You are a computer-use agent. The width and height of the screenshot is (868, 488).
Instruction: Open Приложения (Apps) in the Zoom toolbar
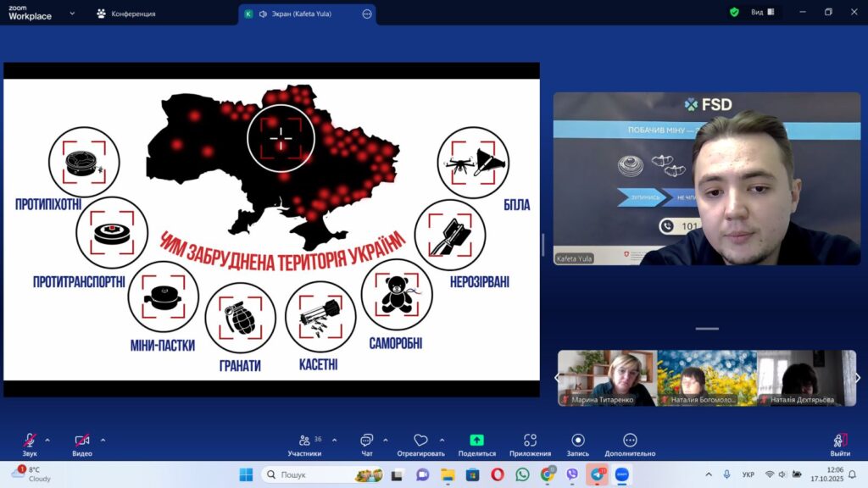(530, 441)
